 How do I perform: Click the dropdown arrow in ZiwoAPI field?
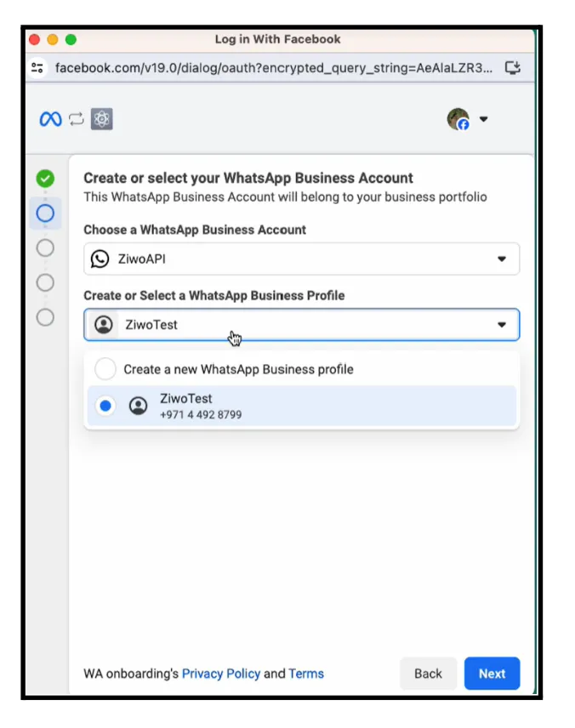502,259
